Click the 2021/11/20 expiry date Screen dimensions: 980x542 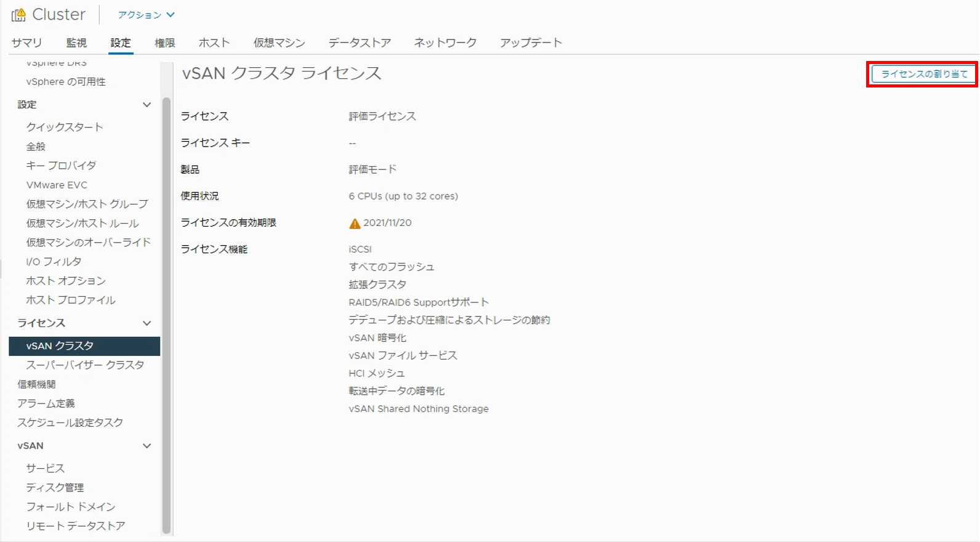click(387, 223)
